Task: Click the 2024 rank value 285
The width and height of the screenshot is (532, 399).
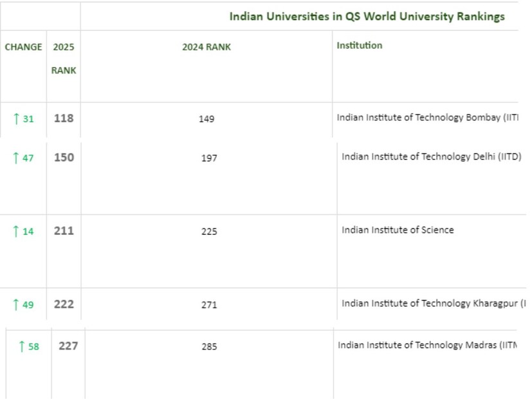Action: pyautogui.click(x=209, y=347)
